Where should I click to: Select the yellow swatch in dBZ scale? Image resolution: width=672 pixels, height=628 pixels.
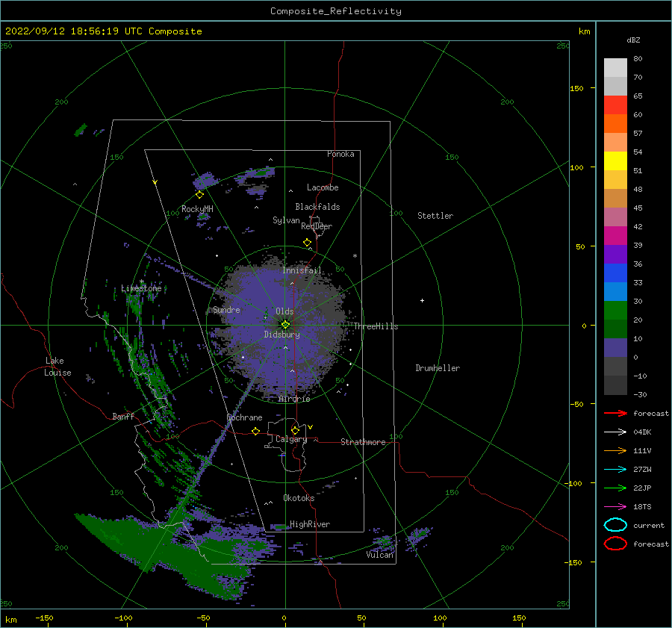(615, 161)
